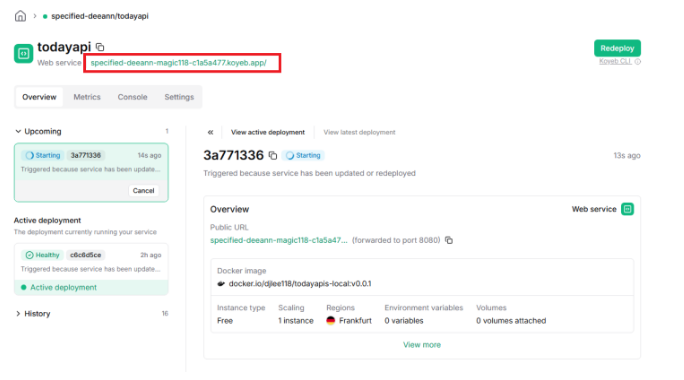Cancel the upcoming 3a771336 deployment
684x380 pixels.
(143, 191)
